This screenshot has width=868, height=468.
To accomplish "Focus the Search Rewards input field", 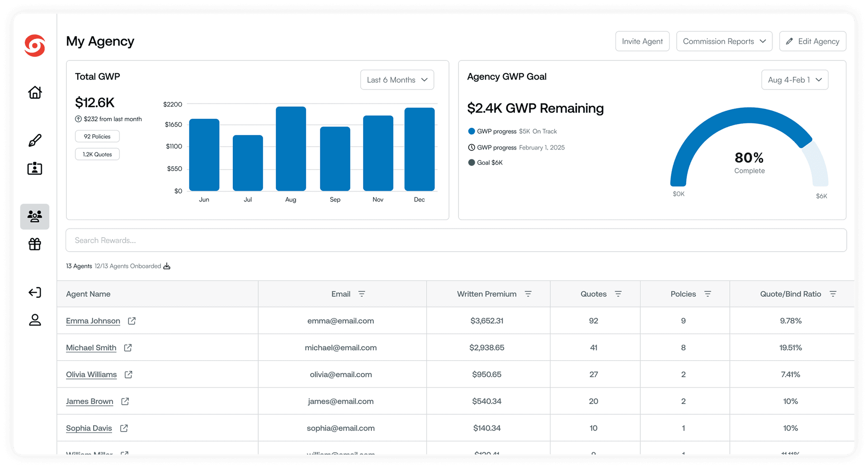I will [x=456, y=240].
